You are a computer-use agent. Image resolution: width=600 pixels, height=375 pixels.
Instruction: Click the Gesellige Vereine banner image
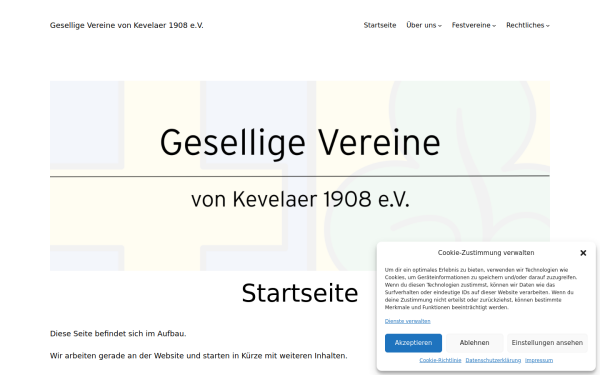pos(300,176)
